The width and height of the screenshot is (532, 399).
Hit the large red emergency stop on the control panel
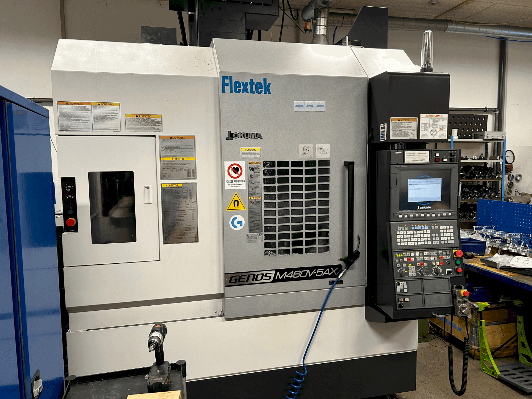(459, 253)
